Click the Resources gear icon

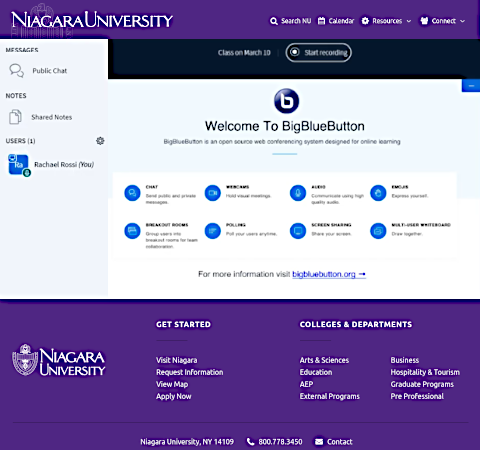(x=365, y=21)
